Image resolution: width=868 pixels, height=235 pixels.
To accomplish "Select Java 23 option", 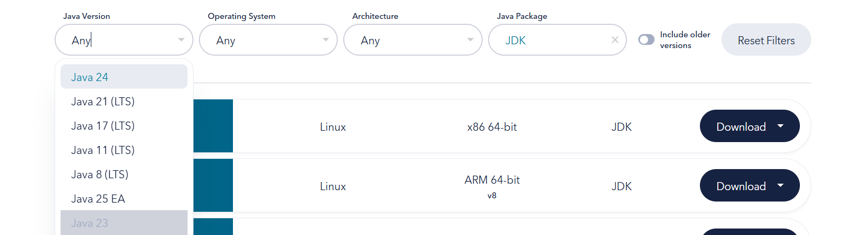I will (124, 223).
